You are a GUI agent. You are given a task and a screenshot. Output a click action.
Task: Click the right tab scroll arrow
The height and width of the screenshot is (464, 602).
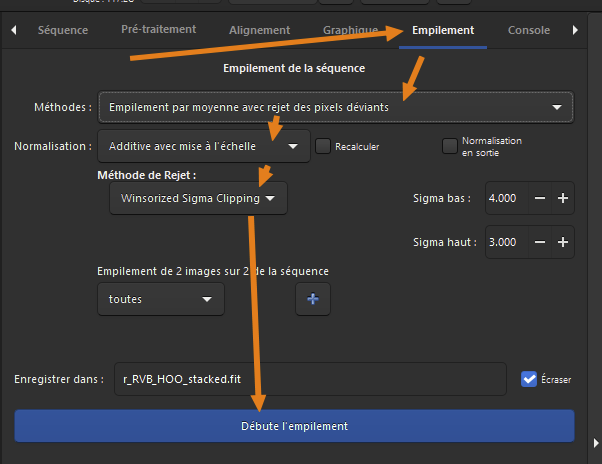[575, 30]
